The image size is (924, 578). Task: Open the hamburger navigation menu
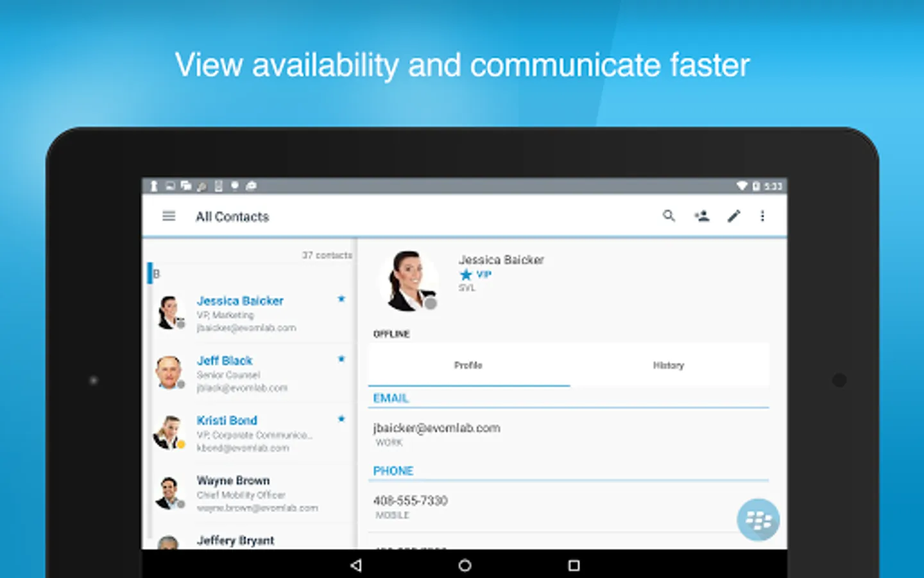click(x=169, y=216)
